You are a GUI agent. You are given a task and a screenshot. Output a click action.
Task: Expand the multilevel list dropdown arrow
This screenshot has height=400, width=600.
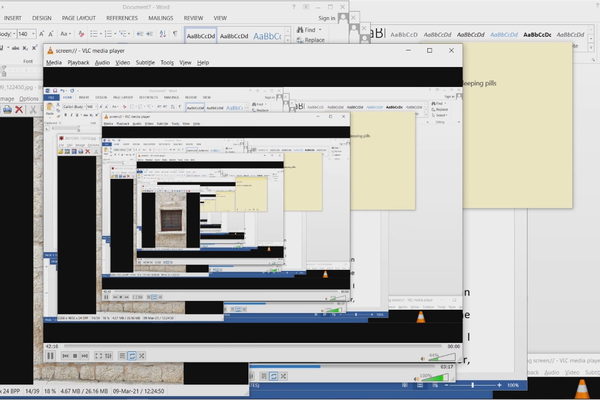point(129,34)
